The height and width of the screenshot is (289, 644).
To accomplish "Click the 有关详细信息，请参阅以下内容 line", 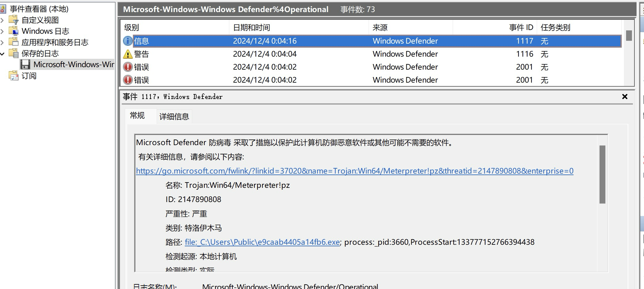I will coord(191,157).
